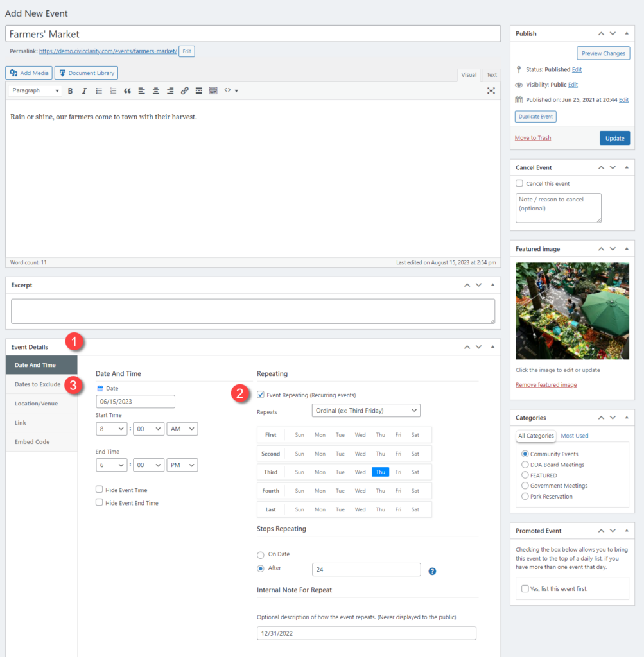Add a blockquote to the description
Viewport: 644px width, 657px height.
click(x=126, y=90)
